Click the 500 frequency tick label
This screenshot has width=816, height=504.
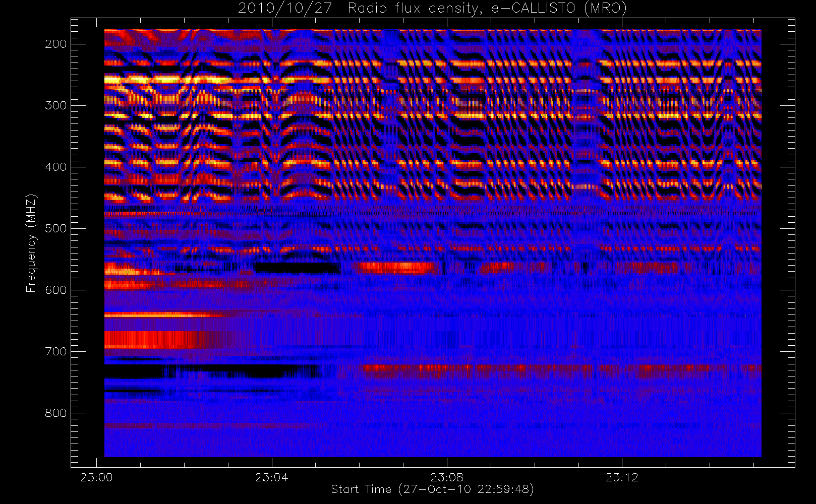(x=56, y=228)
